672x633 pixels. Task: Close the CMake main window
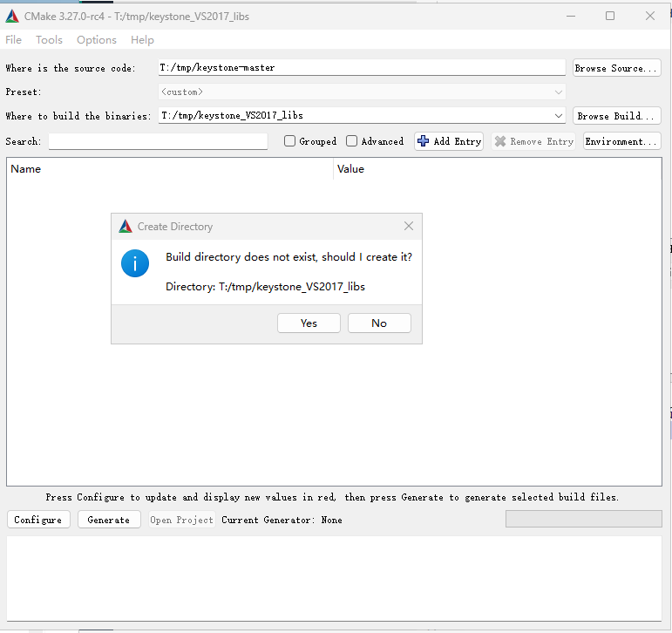point(649,17)
